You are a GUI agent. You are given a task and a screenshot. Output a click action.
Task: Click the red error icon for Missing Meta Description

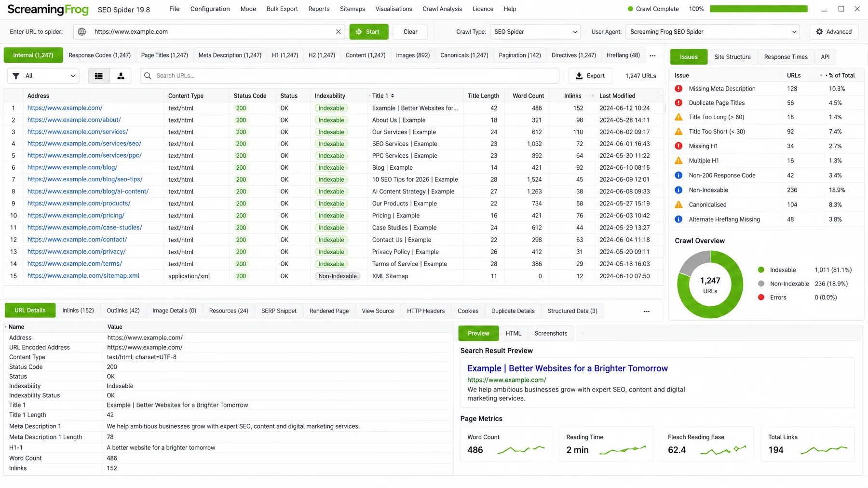(678, 89)
